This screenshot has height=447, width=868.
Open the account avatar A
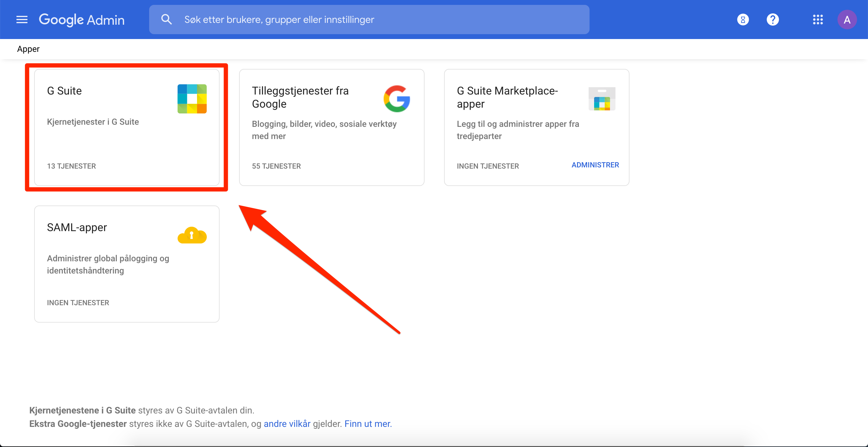[x=847, y=20]
